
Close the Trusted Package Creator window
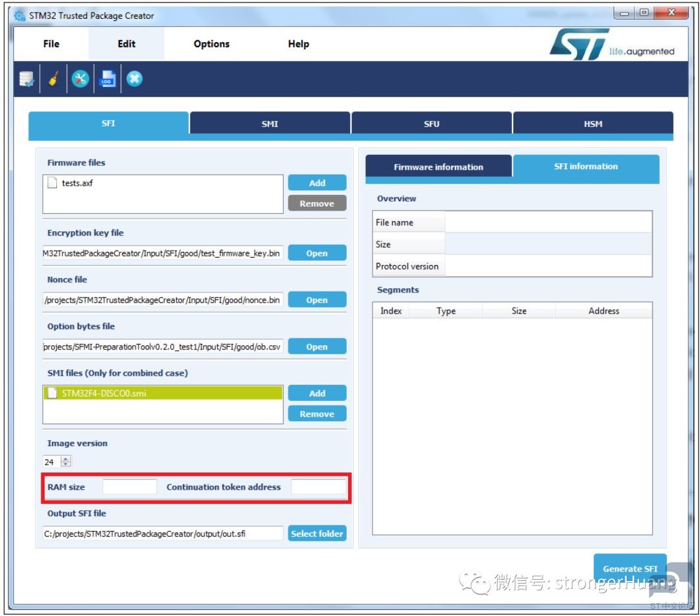671,12
